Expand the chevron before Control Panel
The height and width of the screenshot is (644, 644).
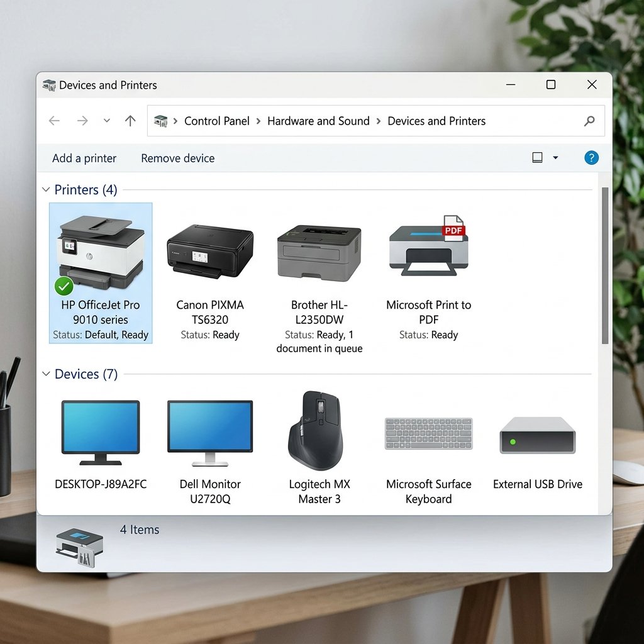175,121
